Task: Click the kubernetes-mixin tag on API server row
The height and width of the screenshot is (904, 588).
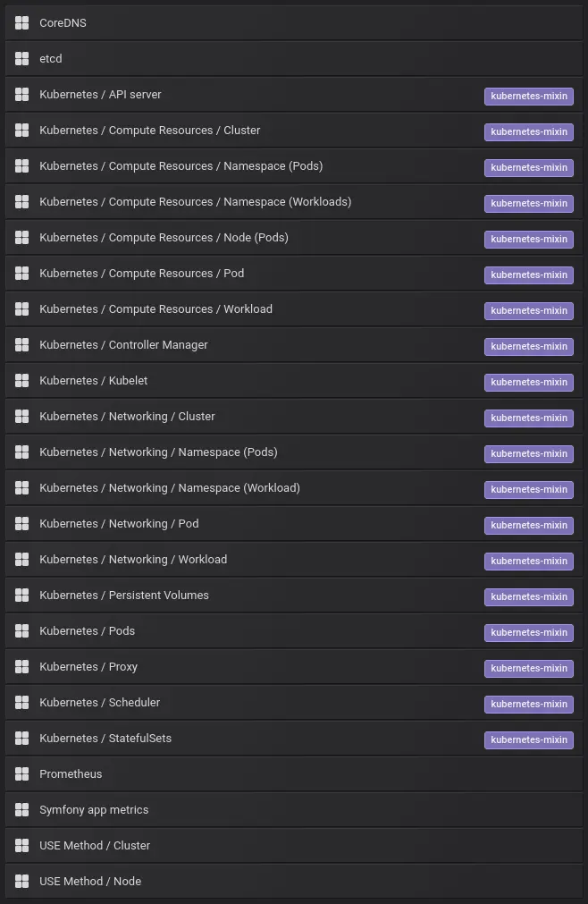Action: (529, 96)
